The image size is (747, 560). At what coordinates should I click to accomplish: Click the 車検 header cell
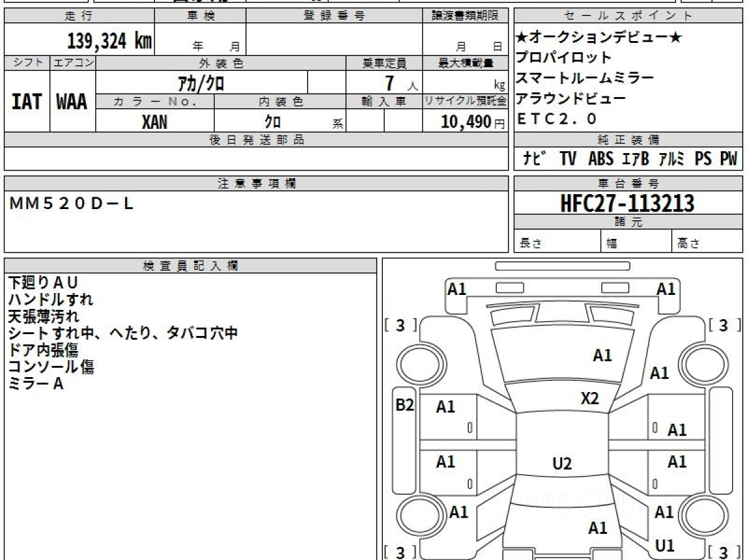pos(200,16)
